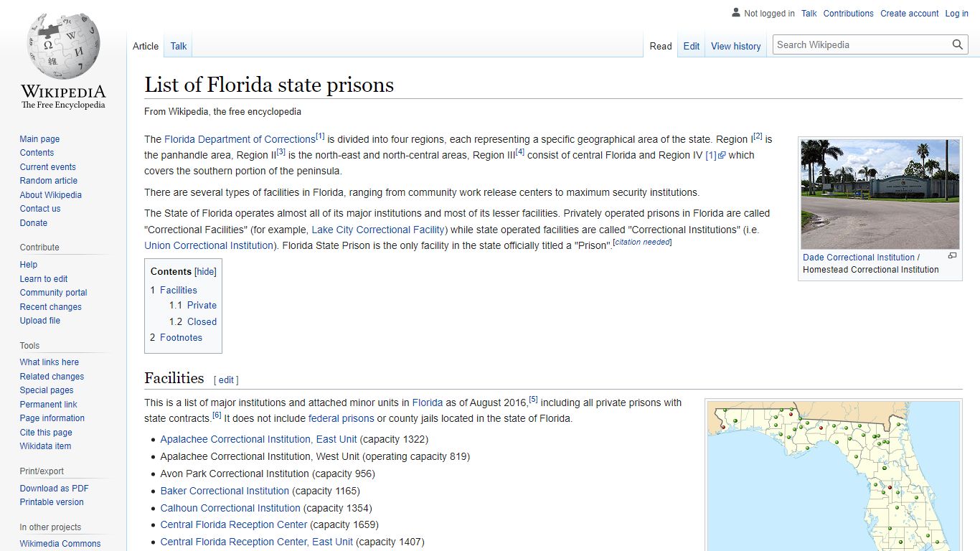The width and height of the screenshot is (980, 551).
Task: Open Community portal
Action: point(53,293)
